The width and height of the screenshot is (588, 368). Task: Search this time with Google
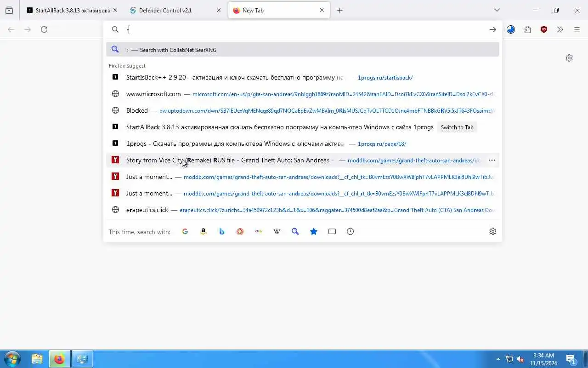(x=185, y=231)
